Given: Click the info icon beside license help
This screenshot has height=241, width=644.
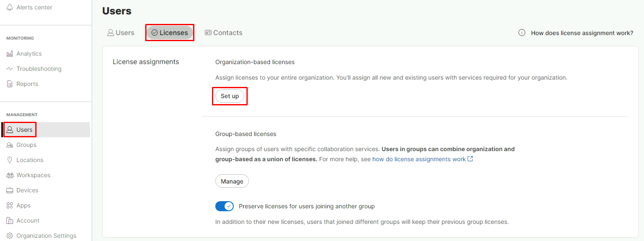Looking at the screenshot, I should coord(522,33).
